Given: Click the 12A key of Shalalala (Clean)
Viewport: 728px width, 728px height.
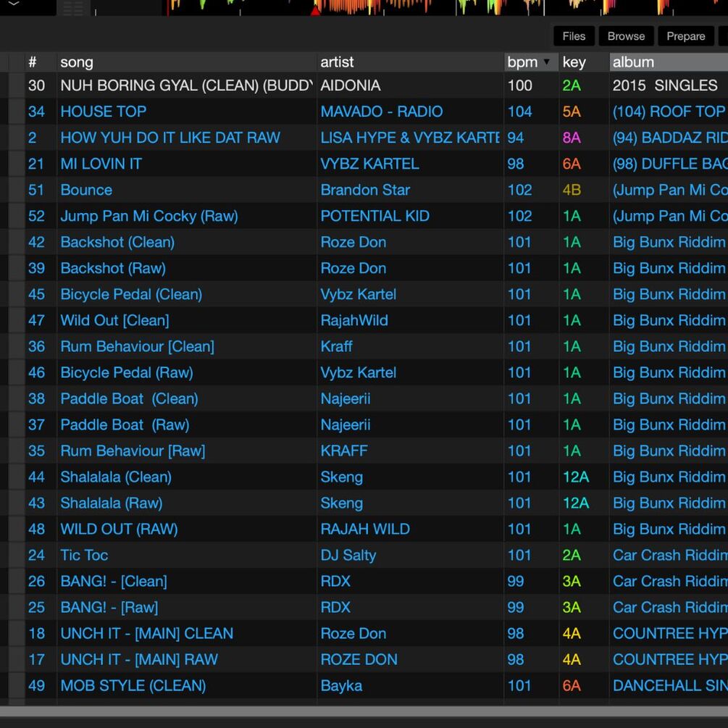Looking at the screenshot, I should point(576,477).
